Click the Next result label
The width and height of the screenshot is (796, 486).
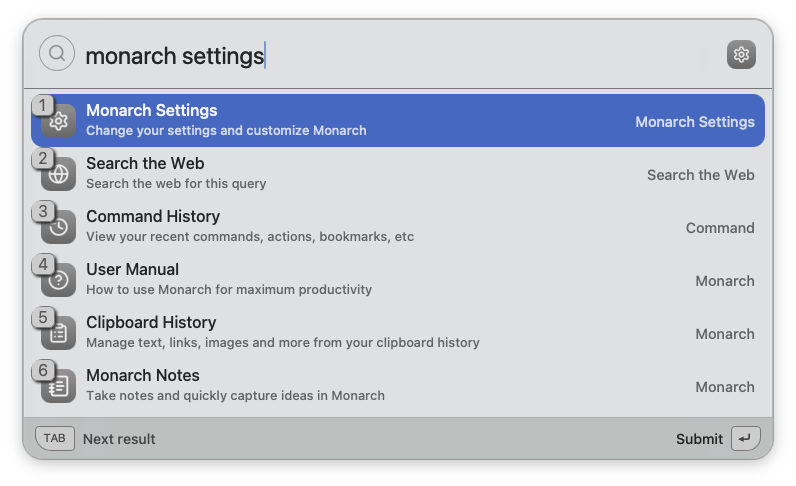click(x=119, y=439)
